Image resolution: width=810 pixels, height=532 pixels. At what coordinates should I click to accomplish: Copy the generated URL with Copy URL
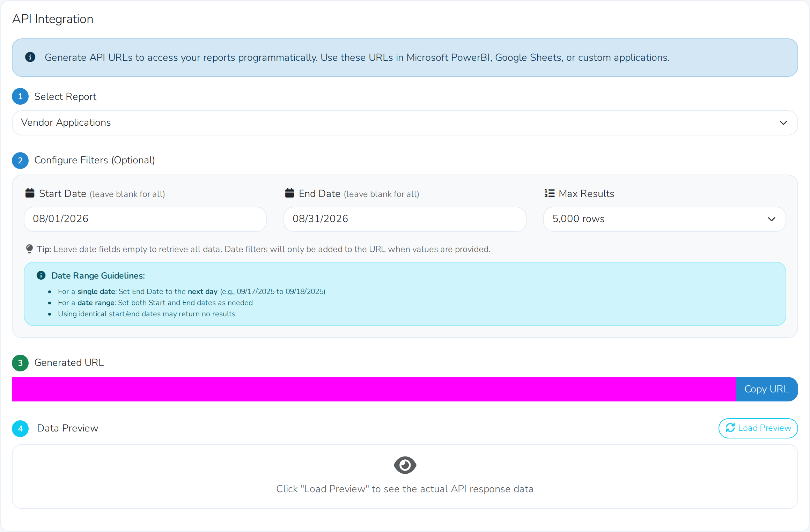[767, 389]
